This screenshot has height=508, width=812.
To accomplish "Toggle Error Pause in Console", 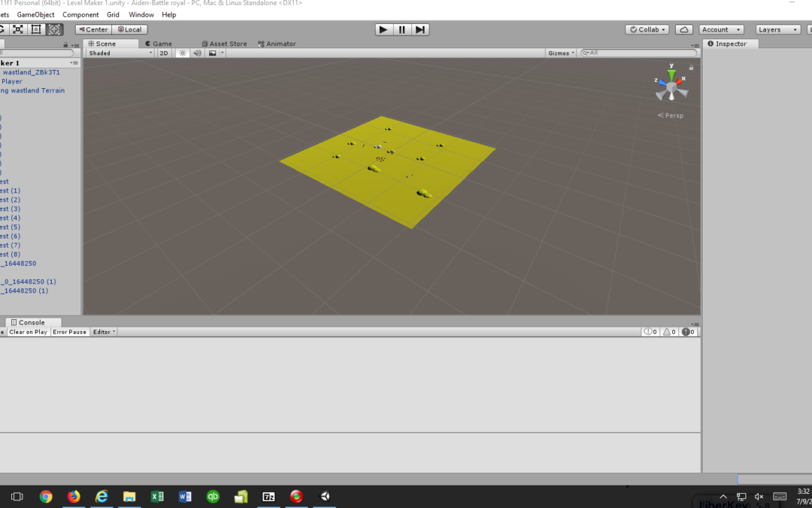I will coord(69,332).
